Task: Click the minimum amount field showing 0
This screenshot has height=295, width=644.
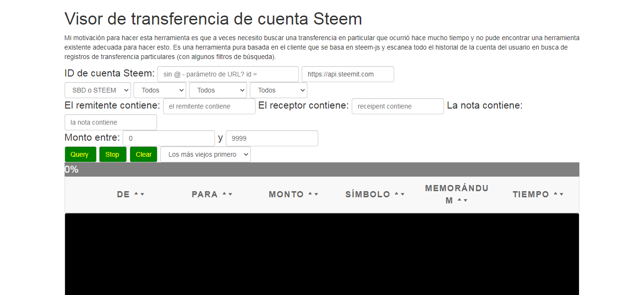Action: point(169,138)
